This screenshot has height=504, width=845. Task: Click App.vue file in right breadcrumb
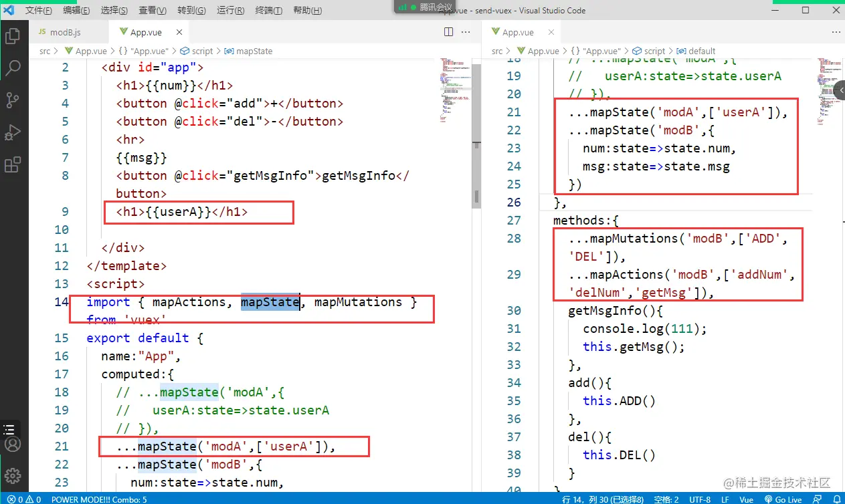[543, 51]
